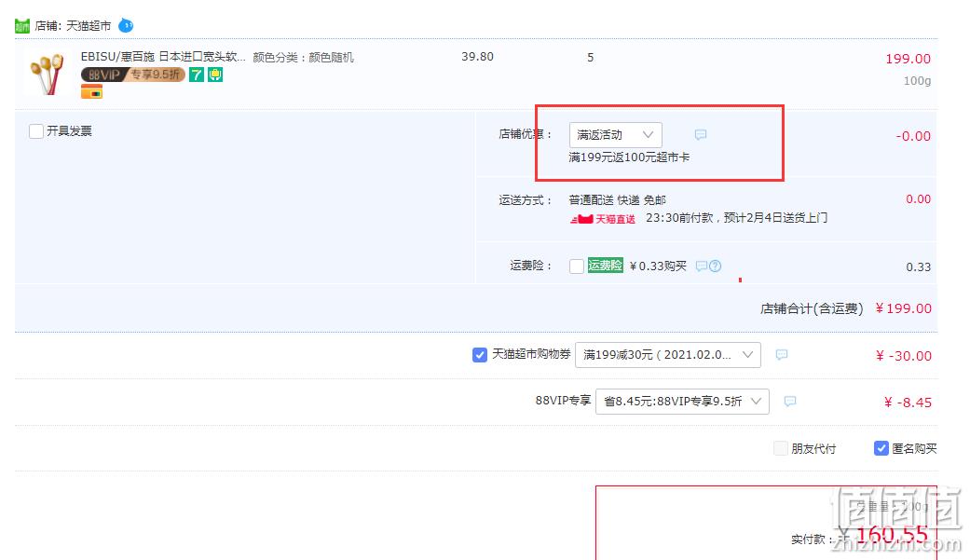The height and width of the screenshot is (560, 970).
Task: Click the 运送方式 label
Action: tap(526, 200)
